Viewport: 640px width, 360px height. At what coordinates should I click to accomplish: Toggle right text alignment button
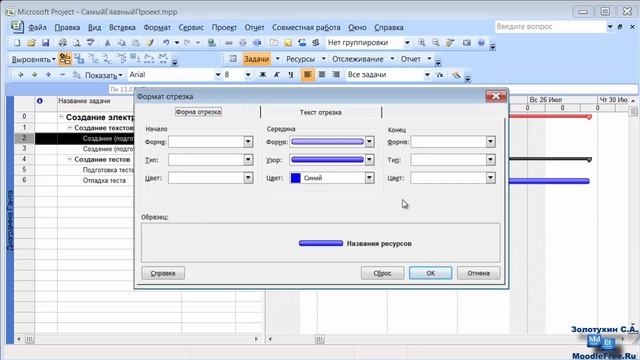(x=336, y=75)
